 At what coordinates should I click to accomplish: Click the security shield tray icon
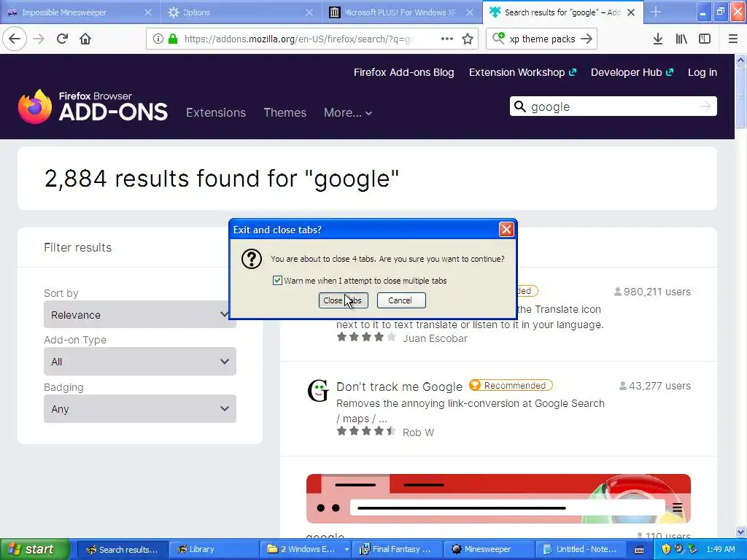tap(666, 549)
